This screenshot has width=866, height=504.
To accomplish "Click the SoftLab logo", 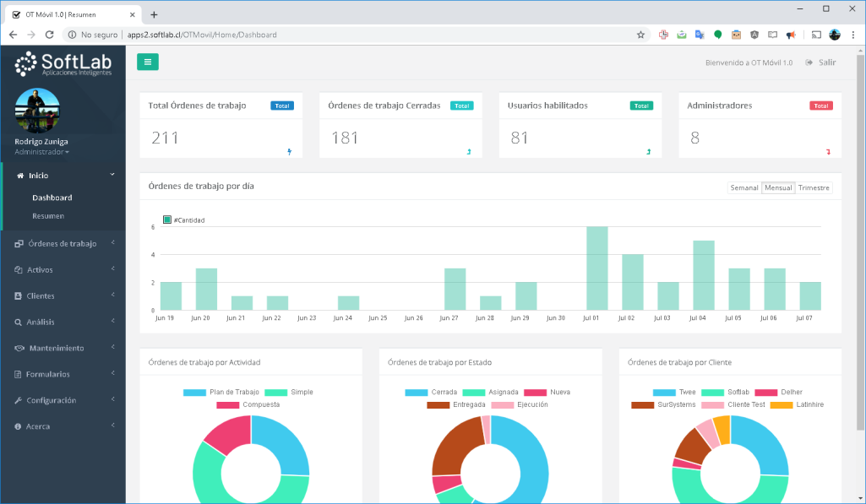I will pos(63,64).
